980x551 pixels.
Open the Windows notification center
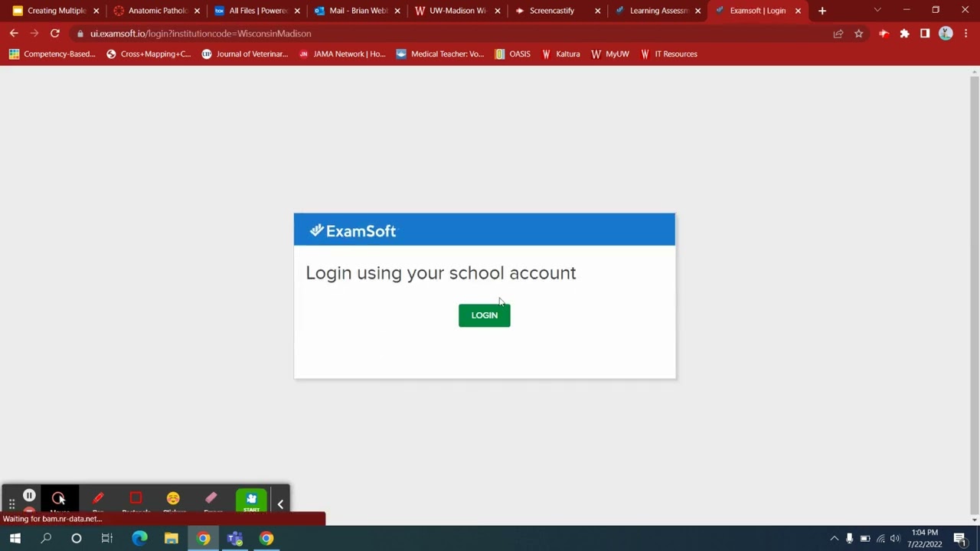click(959, 539)
